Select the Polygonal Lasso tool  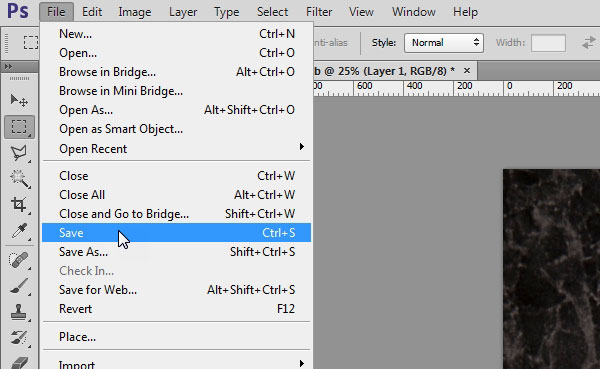(x=19, y=153)
